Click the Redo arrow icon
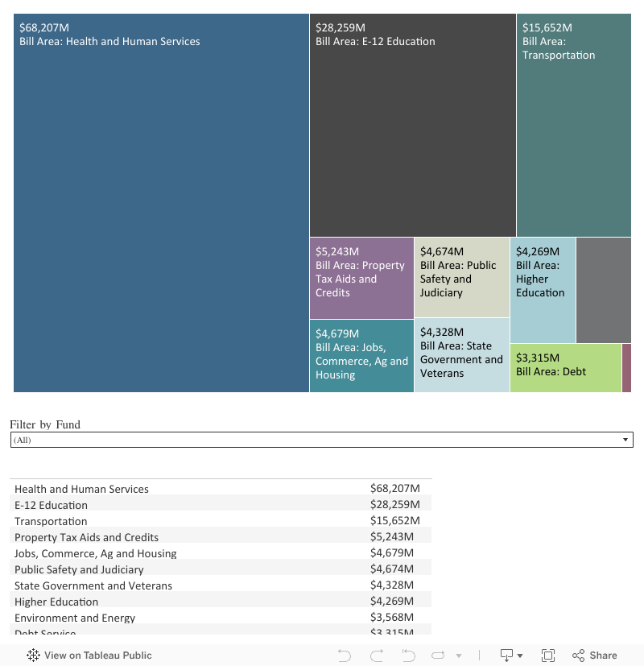The image size is (644, 666). coord(376,656)
